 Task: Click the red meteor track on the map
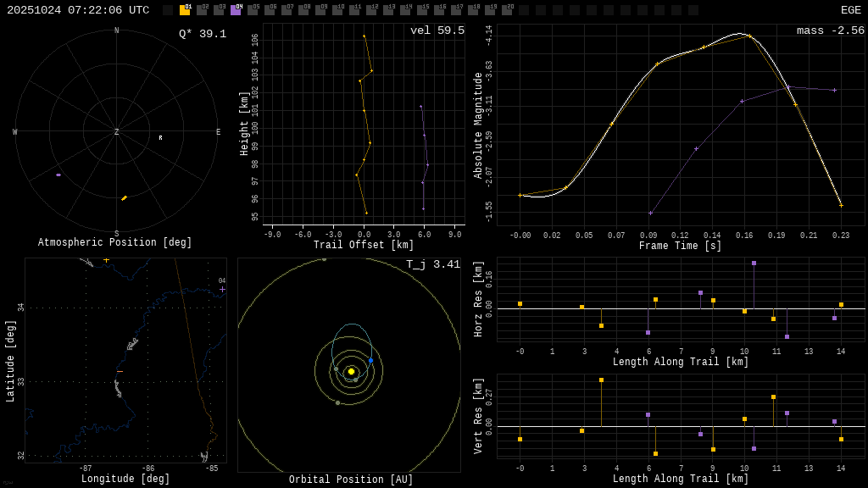pos(120,371)
